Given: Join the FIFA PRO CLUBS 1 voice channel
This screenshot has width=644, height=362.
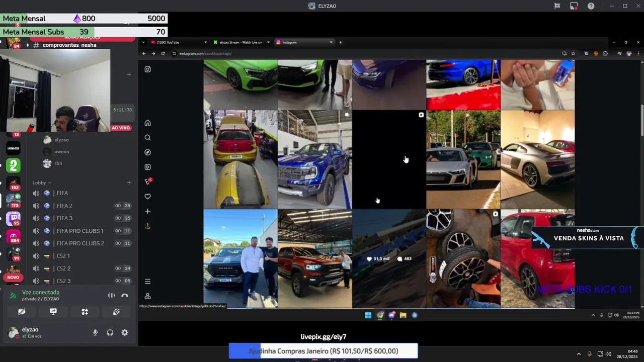Looking at the screenshot, I should pos(82,231).
